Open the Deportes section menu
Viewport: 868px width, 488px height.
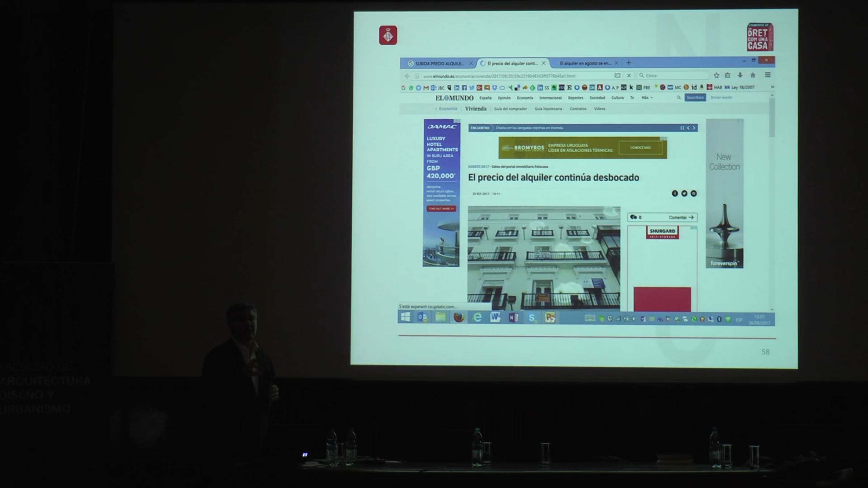click(575, 98)
